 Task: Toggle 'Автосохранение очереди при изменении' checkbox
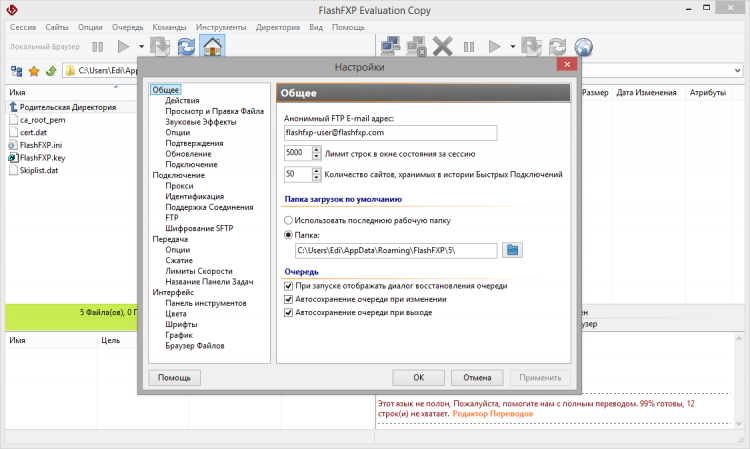tap(288, 299)
